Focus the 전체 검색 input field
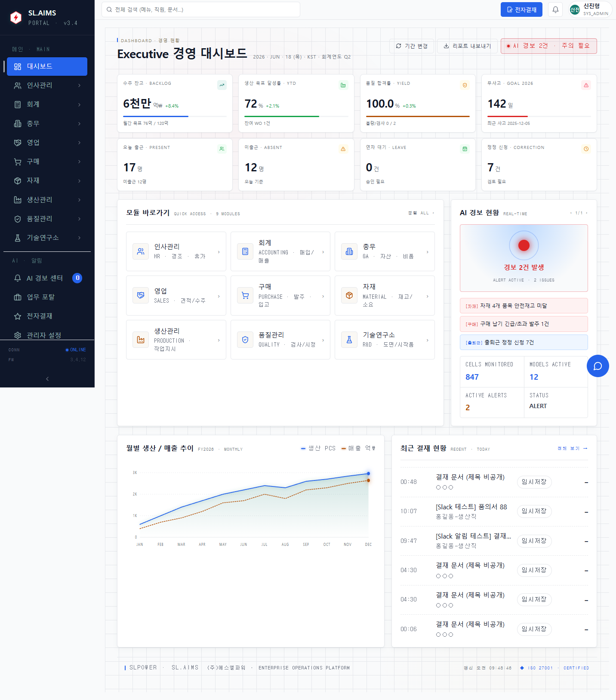 pos(201,9)
